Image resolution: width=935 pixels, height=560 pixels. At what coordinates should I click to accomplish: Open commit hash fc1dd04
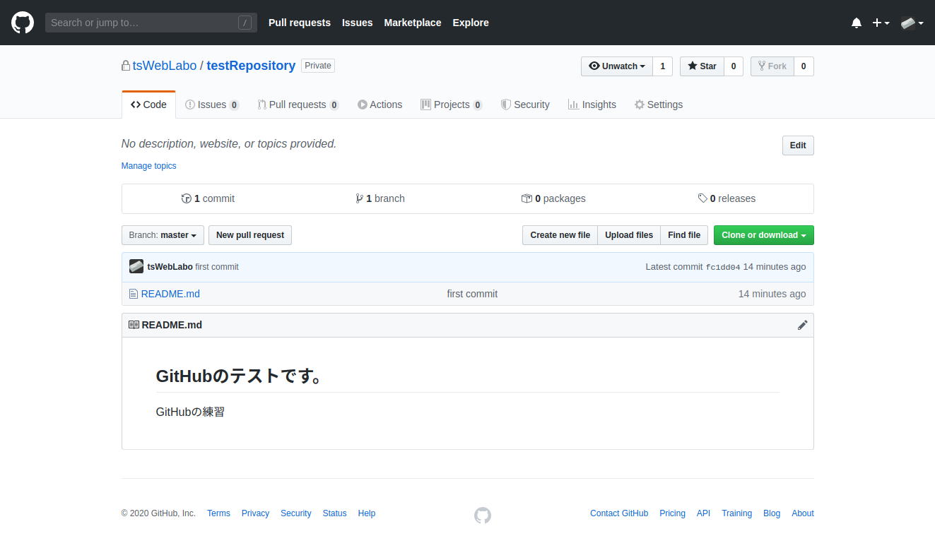click(x=723, y=267)
